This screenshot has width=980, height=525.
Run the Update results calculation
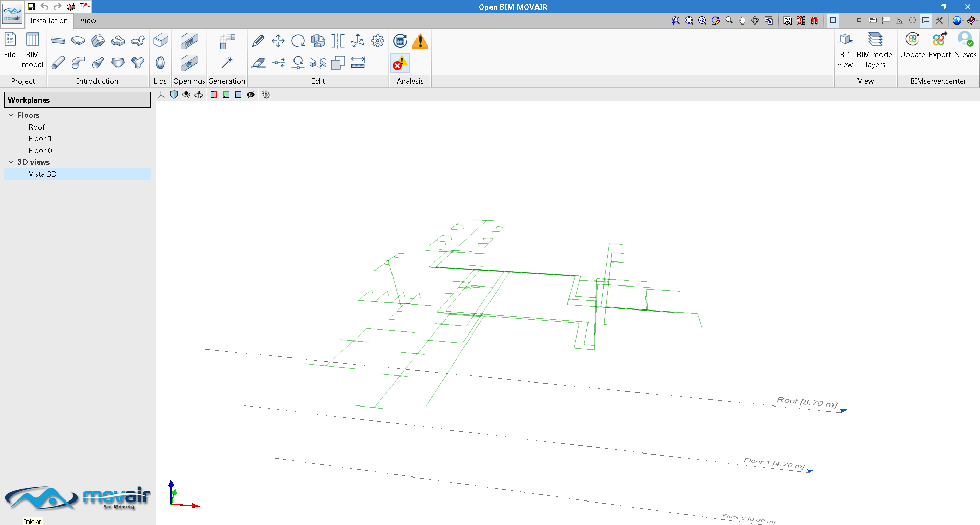[x=401, y=41]
